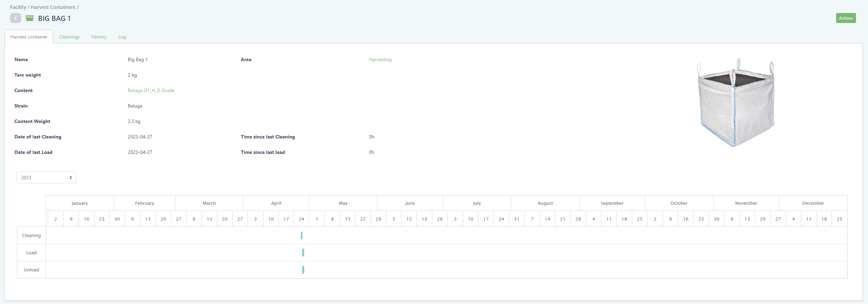
Task: Open the Harvesting area link
Action: [x=380, y=59]
